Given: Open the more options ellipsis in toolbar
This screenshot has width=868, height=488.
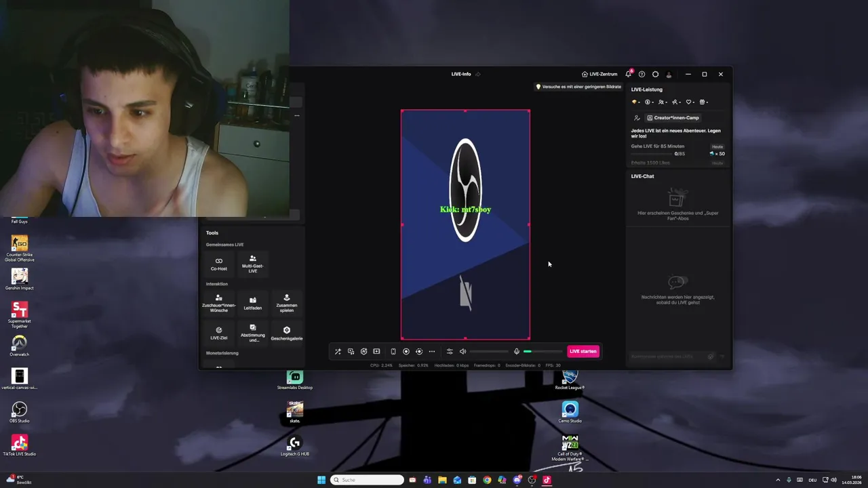Looking at the screenshot, I should 432,351.
